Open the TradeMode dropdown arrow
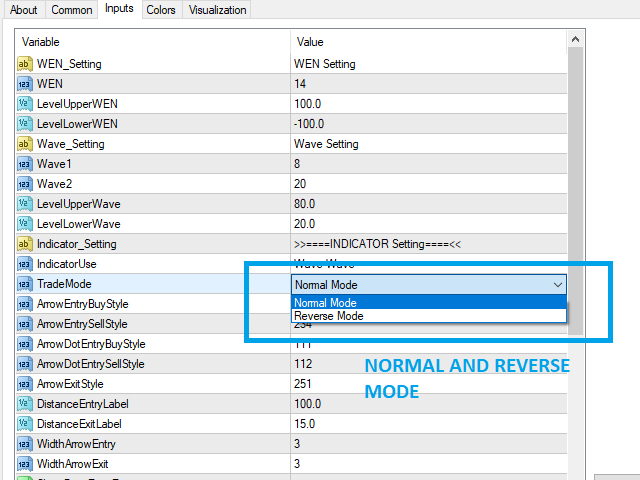 tap(557, 284)
